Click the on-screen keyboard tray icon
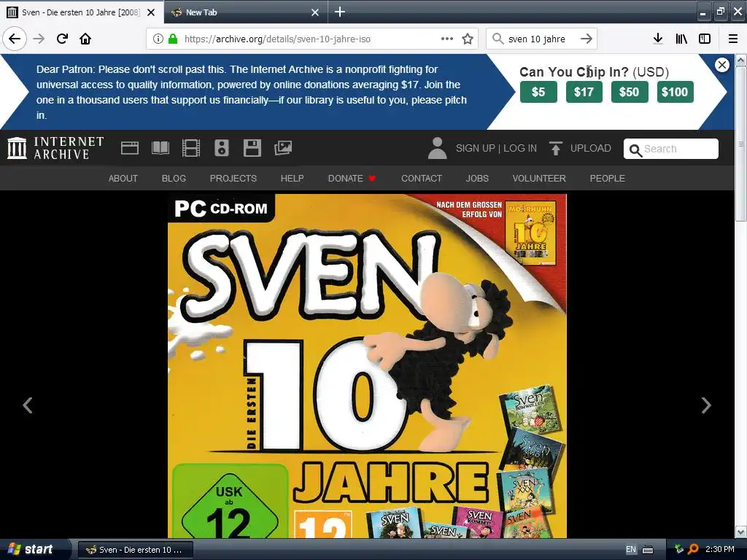Image resolution: width=747 pixels, height=560 pixels. 648,550
